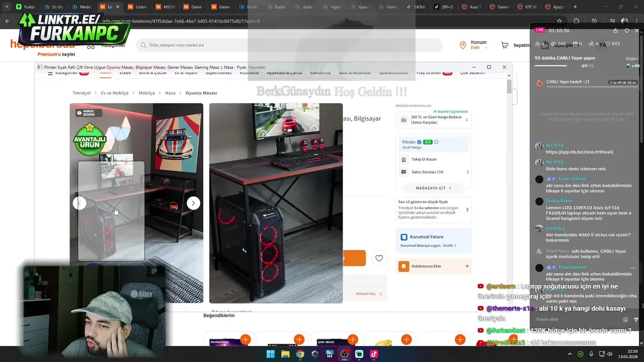This screenshot has width=644, height=362.
Task: Add to collection via the Koleksiyona Ekle plus
Action: coord(467,266)
